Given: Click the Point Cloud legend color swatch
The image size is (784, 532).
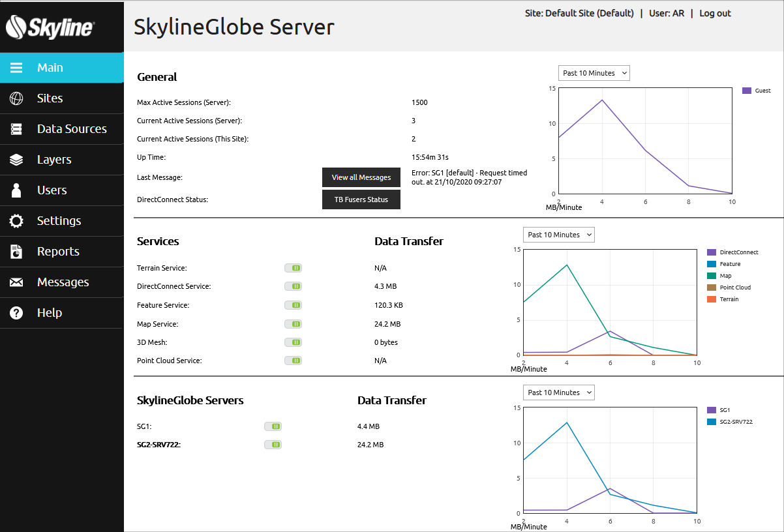Looking at the screenshot, I should 712,288.
